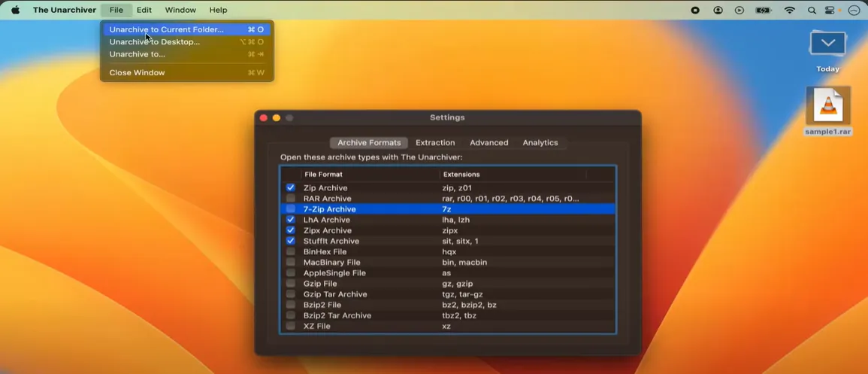Open the Apple menu

click(15, 10)
